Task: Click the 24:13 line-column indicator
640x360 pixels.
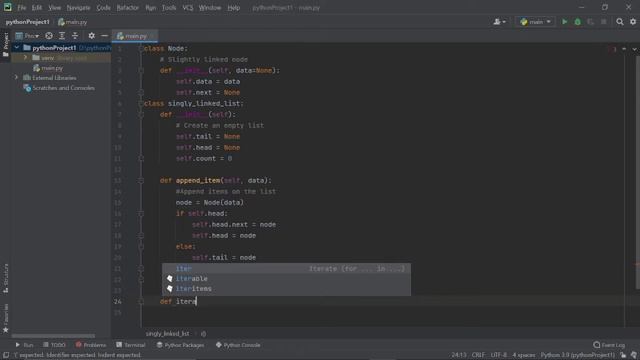Action: tap(459, 355)
